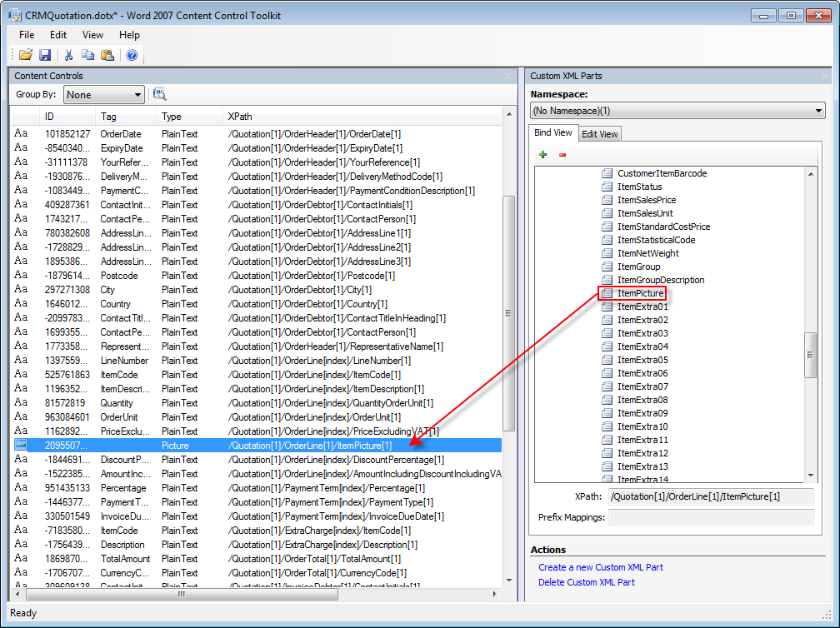Click the node icon beside ItemExtra05
The height and width of the screenshot is (628, 840).
click(607, 360)
